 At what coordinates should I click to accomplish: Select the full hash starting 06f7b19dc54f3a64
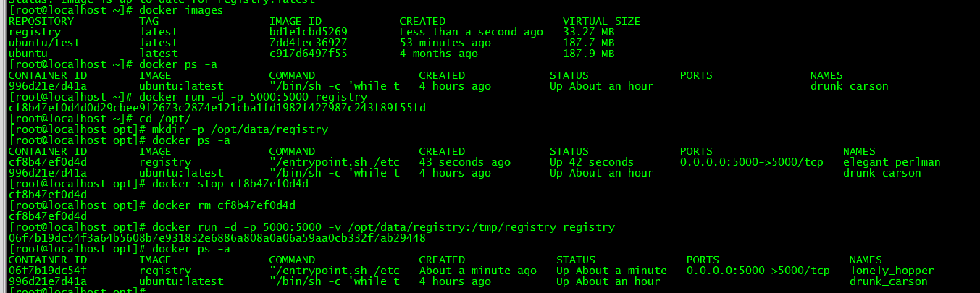(217, 238)
